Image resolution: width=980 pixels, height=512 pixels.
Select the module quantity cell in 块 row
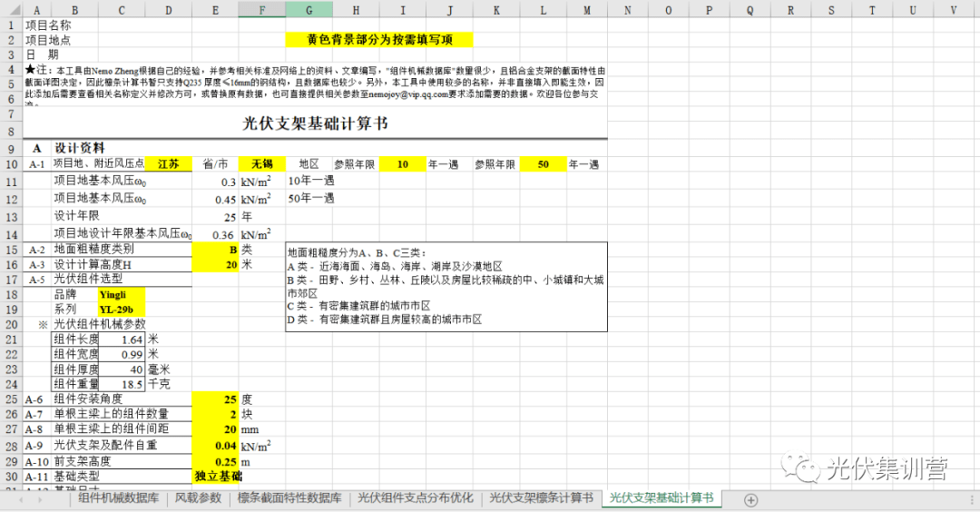(x=215, y=414)
